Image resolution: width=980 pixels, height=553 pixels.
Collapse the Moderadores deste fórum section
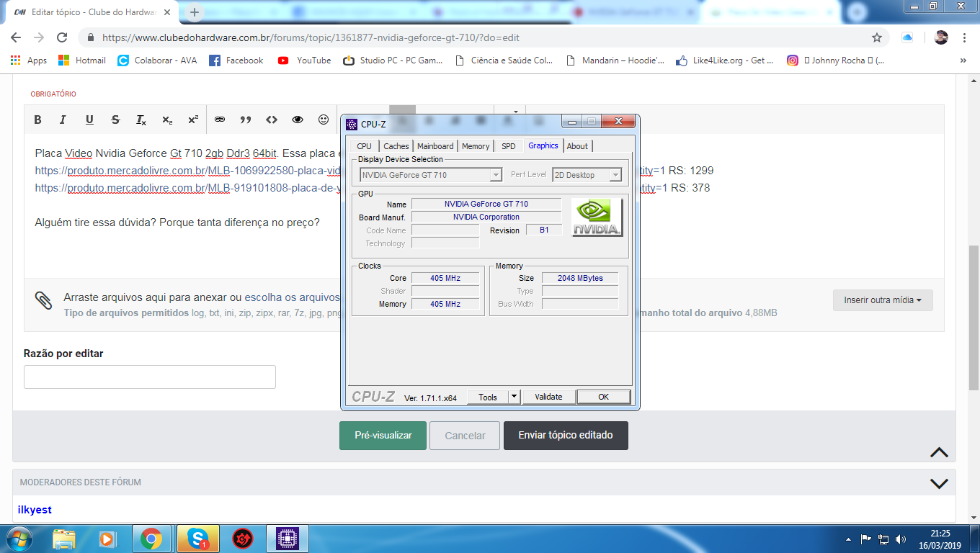(938, 483)
